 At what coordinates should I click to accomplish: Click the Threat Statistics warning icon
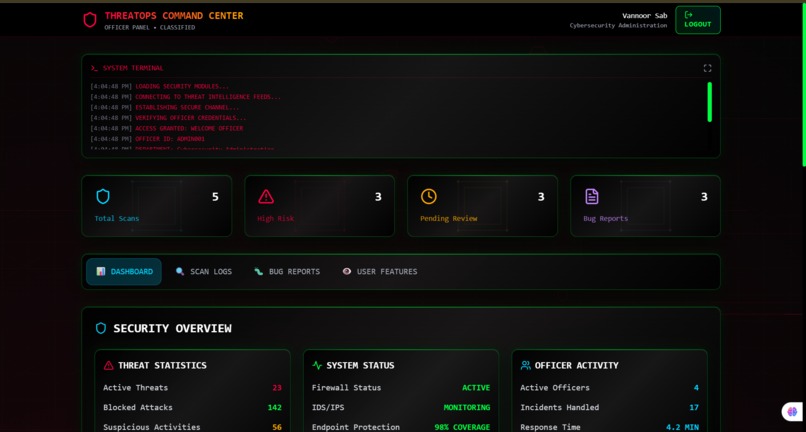(108, 365)
